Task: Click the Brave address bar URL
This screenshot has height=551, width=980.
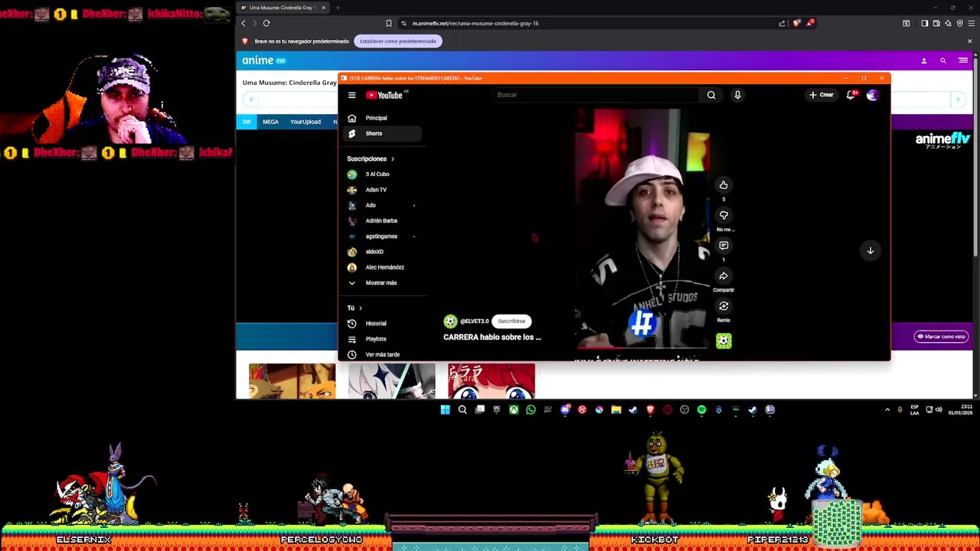Action: [475, 23]
